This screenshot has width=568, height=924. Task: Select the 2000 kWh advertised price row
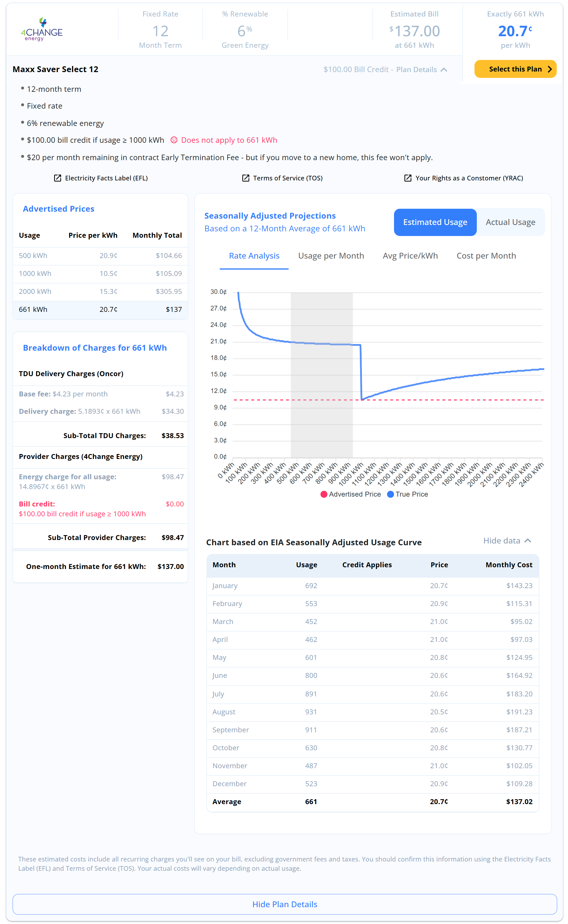point(100,292)
